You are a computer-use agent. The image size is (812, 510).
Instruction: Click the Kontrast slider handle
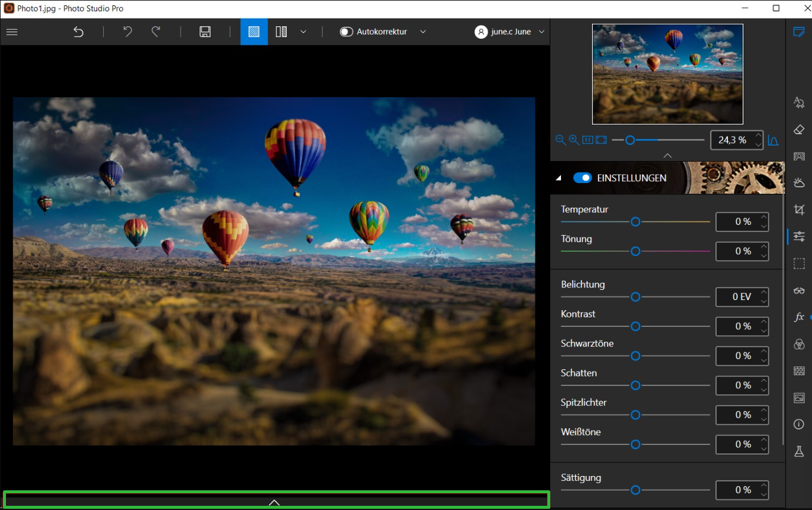coord(636,326)
